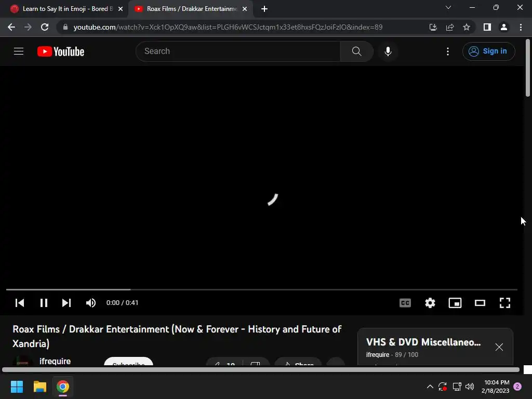Screen dimensions: 532x399
Task: Open network status tray icon
Action: (457, 387)
